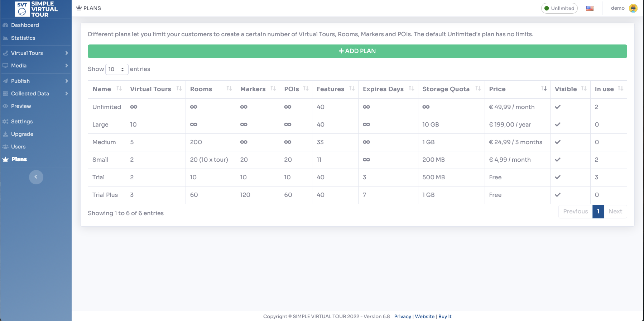The height and width of the screenshot is (321, 644).
Task: Collapse the sidebar with the arrow button
Action: (x=36, y=177)
